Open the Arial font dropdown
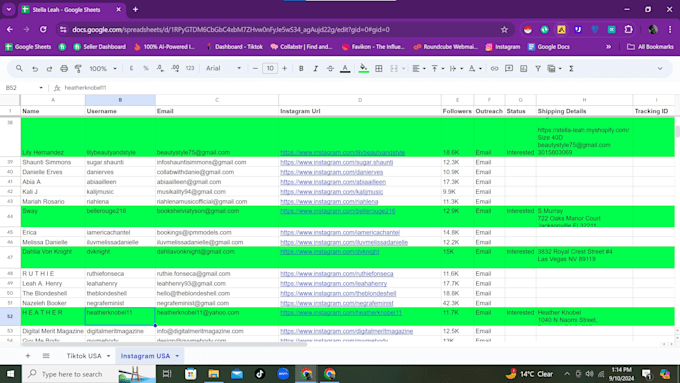The image size is (680, 383). click(223, 69)
